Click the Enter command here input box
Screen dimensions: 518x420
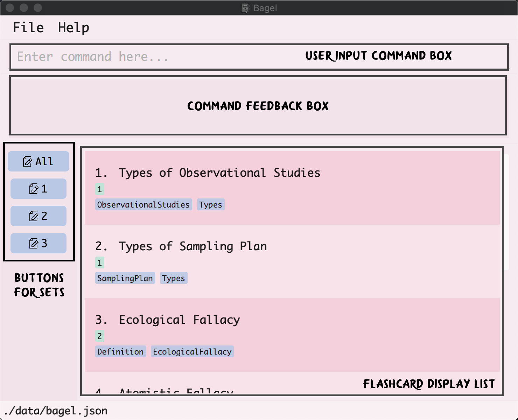pyautogui.click(x=259, y=57)
